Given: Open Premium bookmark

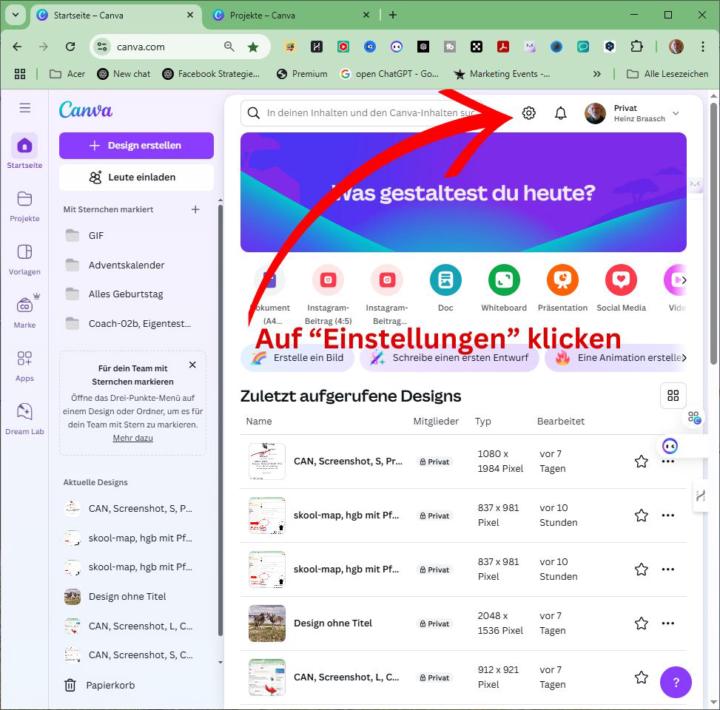Looking at the screenshot, I should [302, 73].
